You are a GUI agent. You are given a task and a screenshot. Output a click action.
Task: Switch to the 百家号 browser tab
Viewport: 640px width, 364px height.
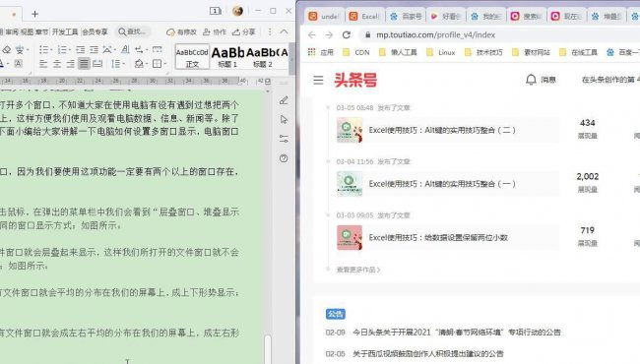click(406, 17)
